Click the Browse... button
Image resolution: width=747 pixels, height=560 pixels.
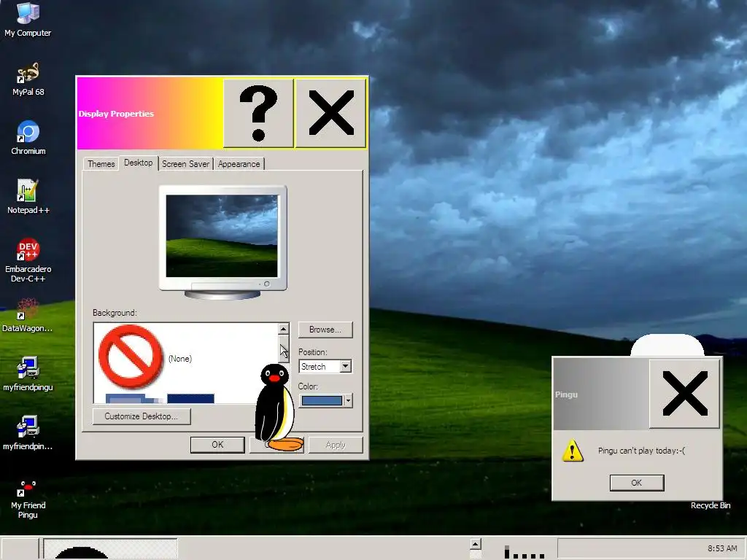(325, 330)
